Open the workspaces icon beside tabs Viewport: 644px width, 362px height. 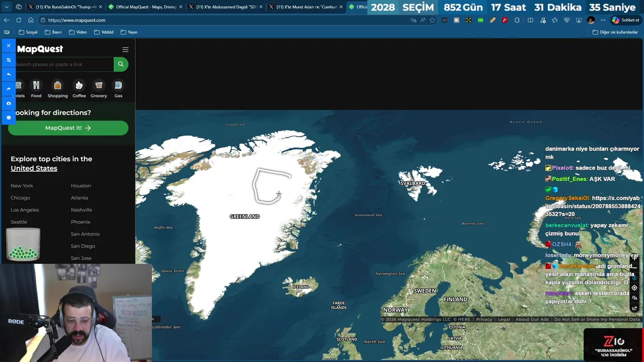19,7
